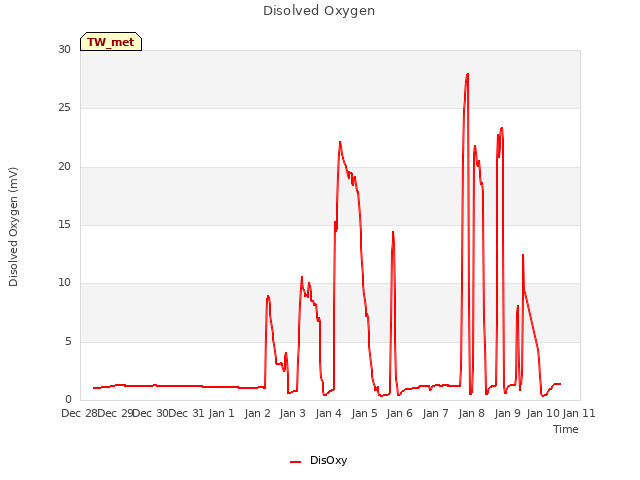Click the Jan 6 spike near 14.5 mV
The image size is (640, 480).
coord(393,232)
